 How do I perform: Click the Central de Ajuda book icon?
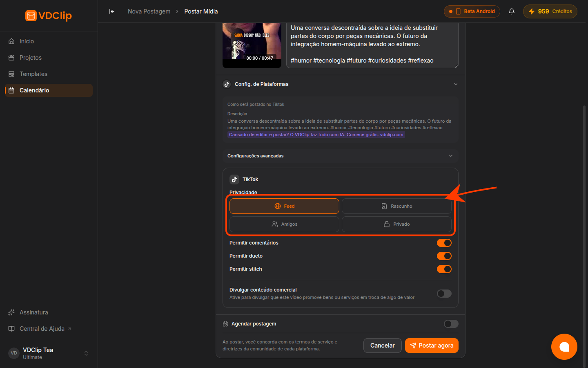11,329
